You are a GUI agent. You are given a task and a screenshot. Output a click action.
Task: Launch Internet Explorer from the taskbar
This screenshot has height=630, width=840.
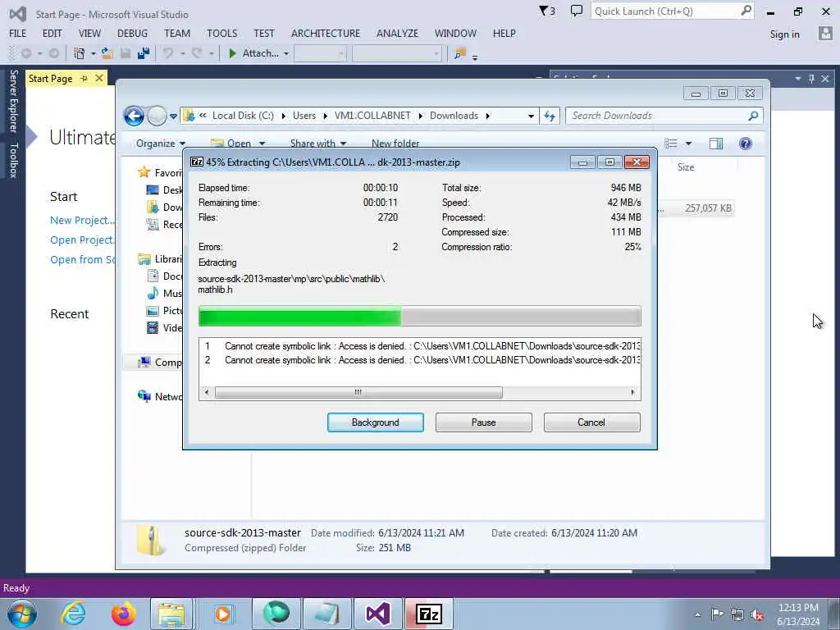pyautogui.click(x=73, y=614)
